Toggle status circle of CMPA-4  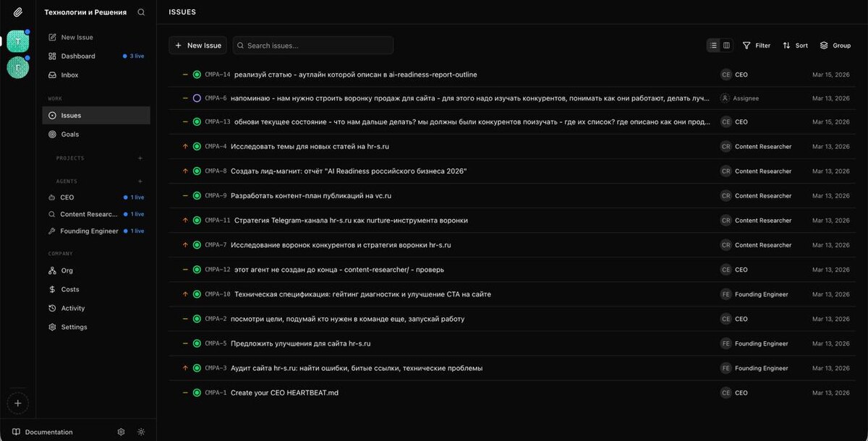197,147
